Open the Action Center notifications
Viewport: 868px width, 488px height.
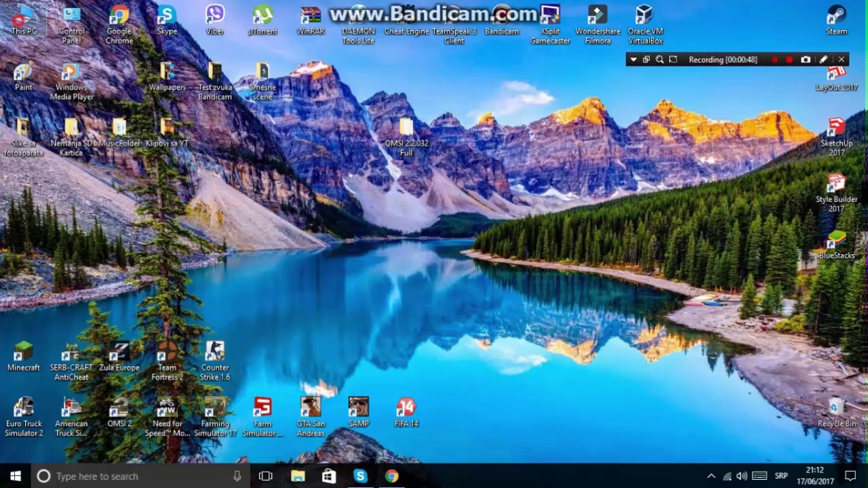(x=850, y=476)
